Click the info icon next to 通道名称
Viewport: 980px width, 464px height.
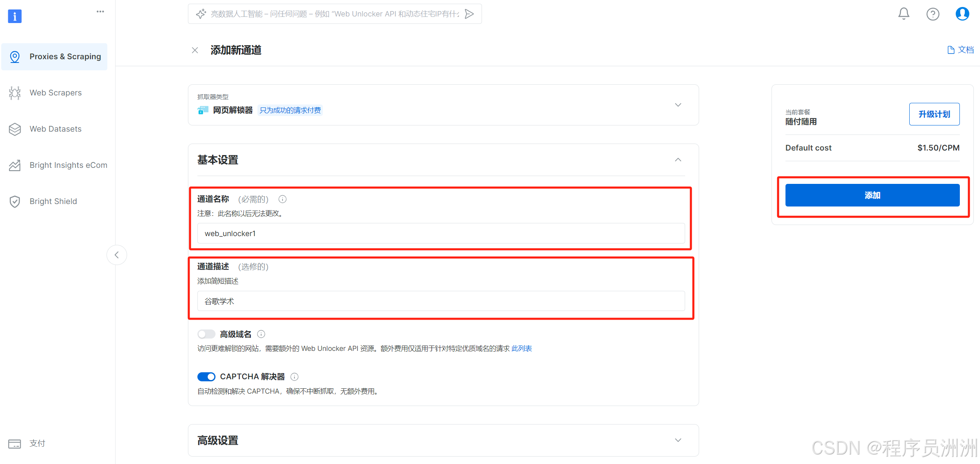point(283,199)
